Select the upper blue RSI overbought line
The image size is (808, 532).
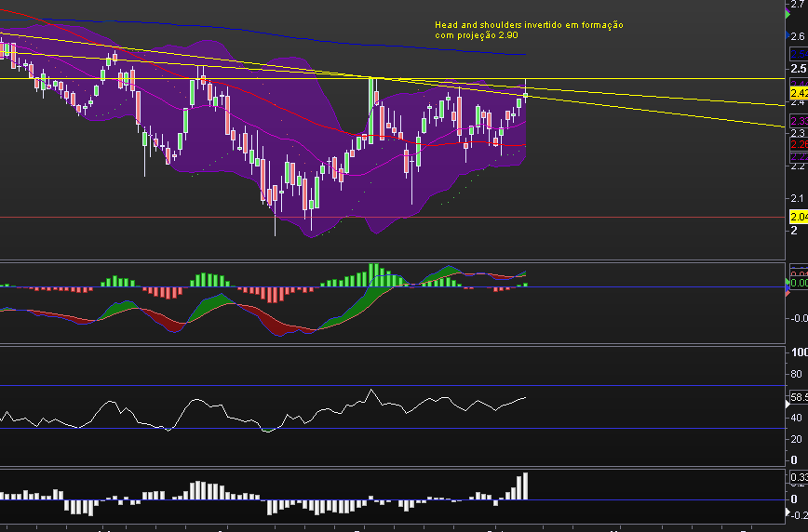click(x=392, y=385)
